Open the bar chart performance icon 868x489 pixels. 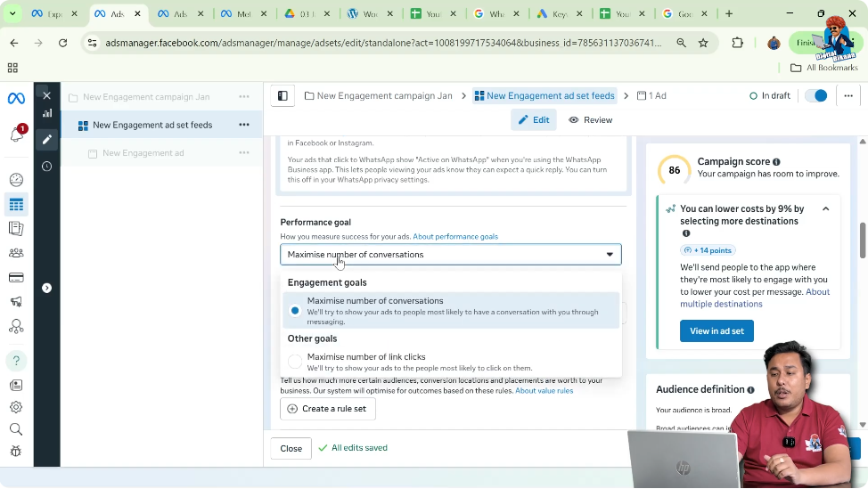(x=47, y=113)
